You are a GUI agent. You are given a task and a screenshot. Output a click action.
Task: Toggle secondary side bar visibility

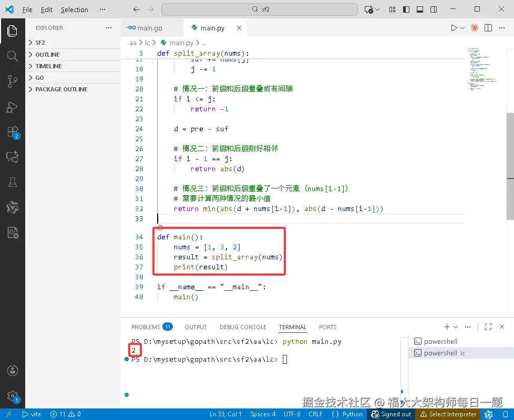pos(434,9)
